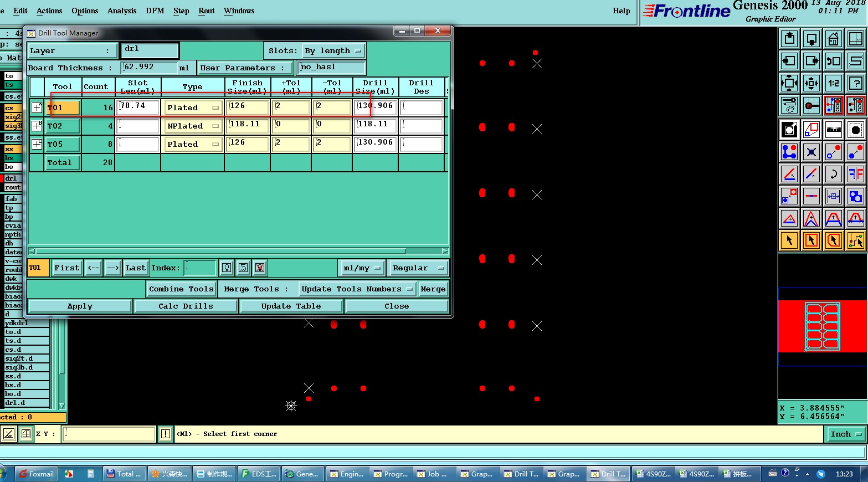Open the Regular mode dropdown
The height and width of the screenshot is (482, 868).
[418, 268]
